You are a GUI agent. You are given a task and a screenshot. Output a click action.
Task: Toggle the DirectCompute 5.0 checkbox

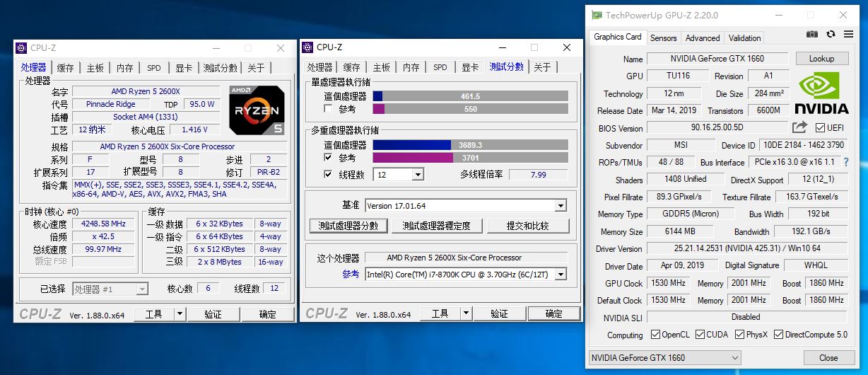[778, 335]
